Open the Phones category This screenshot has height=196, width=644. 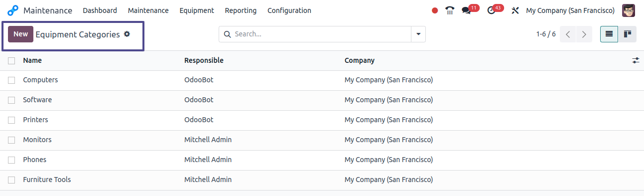point(35,160)
